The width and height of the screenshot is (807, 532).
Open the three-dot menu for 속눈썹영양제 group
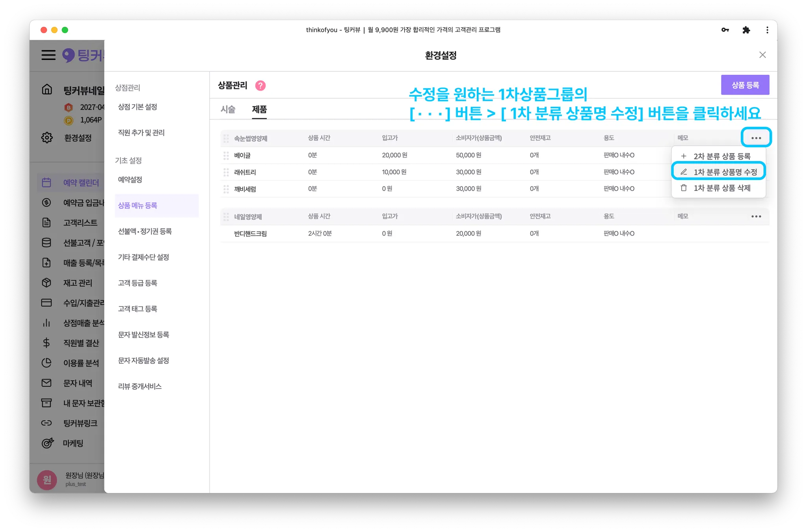(756, 138)
